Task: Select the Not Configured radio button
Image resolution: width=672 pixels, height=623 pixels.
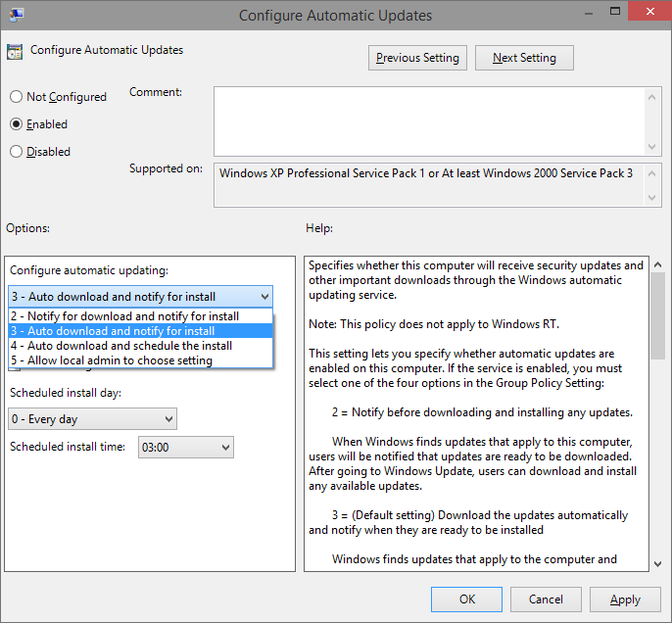Action: (x=16, y=97)
